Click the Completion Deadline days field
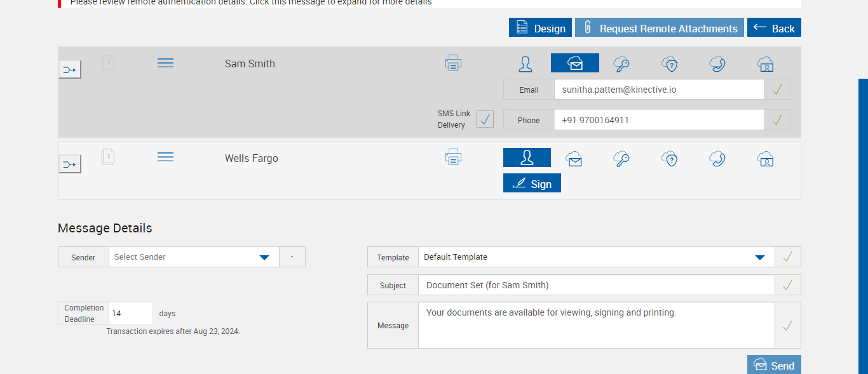 [130, 313]
